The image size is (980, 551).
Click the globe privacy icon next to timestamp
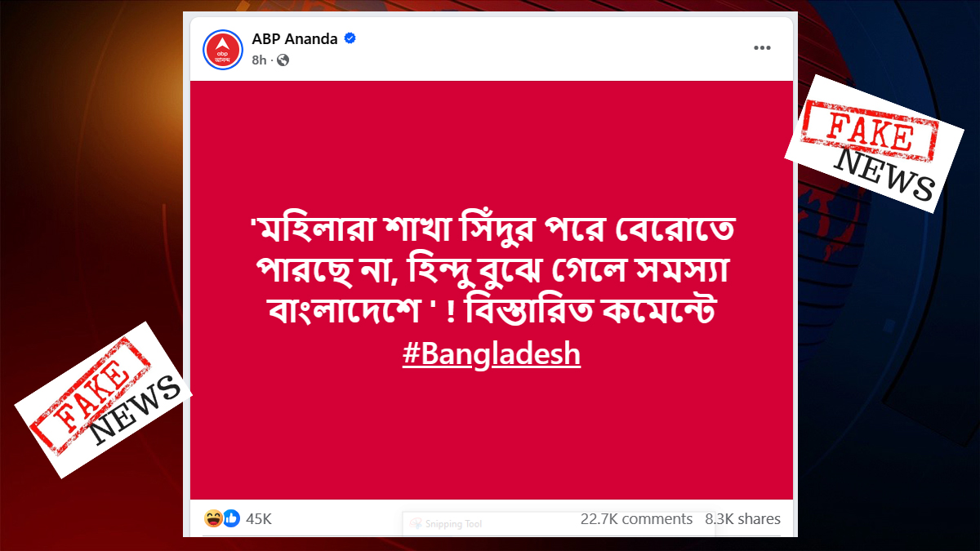pyautogui.click(x=283, y=60)
